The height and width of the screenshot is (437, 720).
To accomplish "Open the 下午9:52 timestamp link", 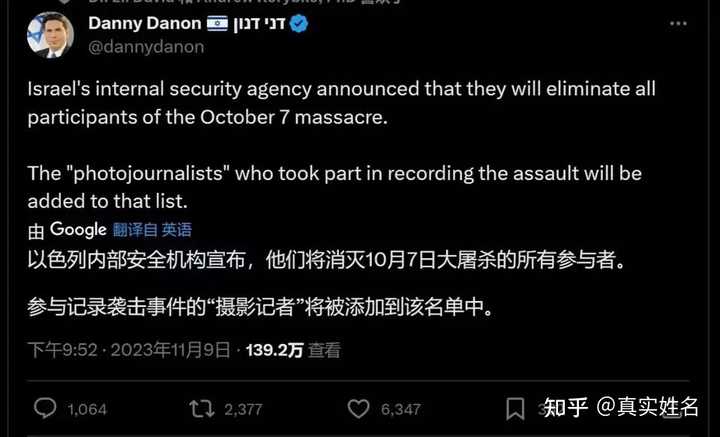I will (62, 350).
